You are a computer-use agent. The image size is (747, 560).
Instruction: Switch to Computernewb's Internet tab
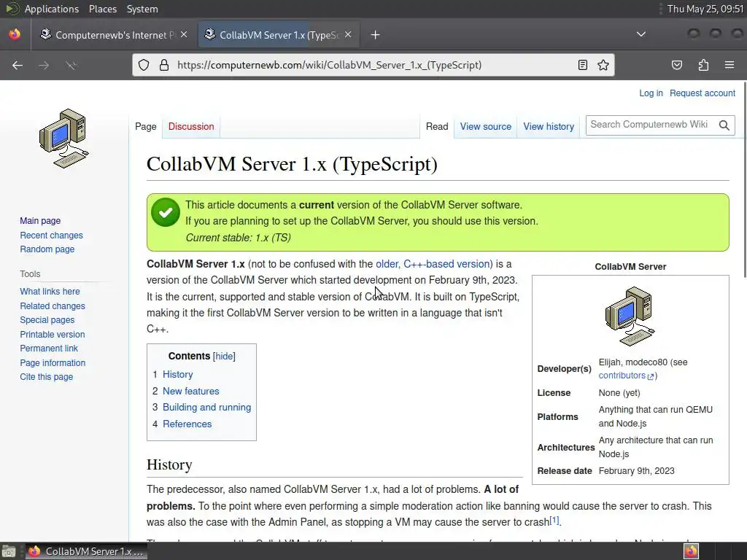pos(115,35)
